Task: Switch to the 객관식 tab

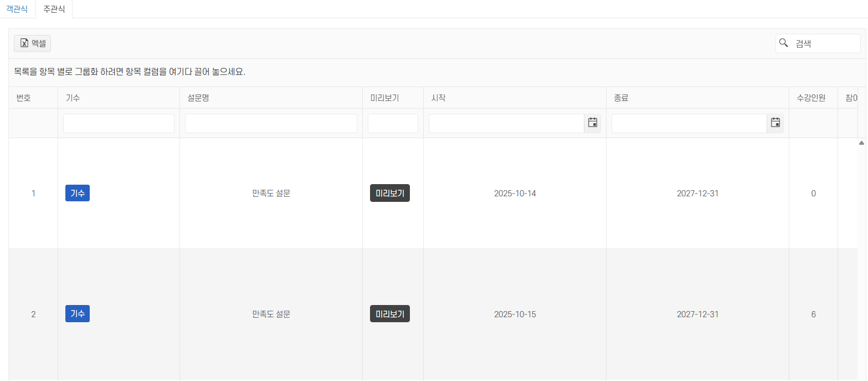Action: (17, 9)
